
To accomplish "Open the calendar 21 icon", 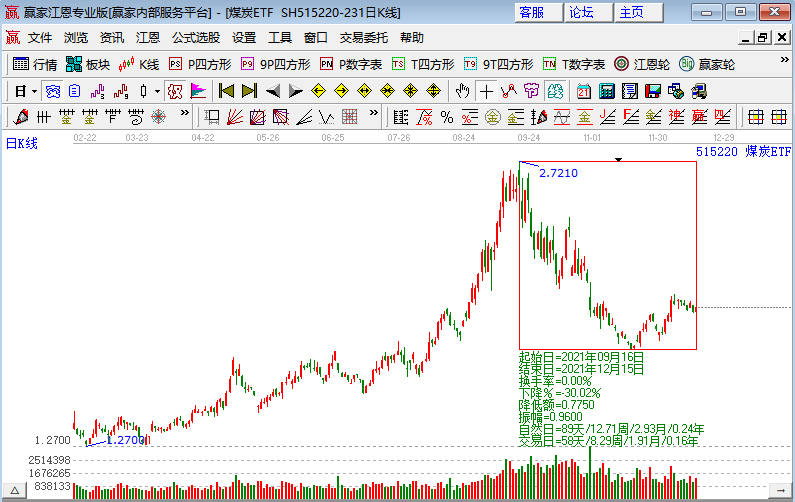I will pos(584,92).
